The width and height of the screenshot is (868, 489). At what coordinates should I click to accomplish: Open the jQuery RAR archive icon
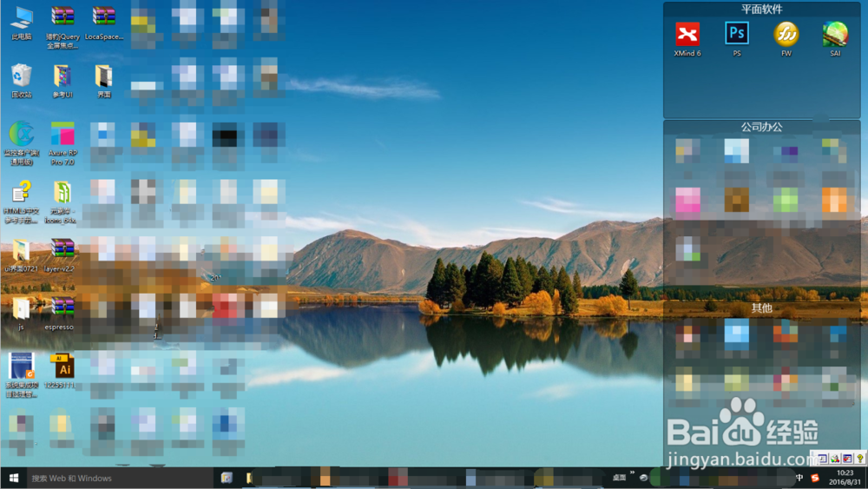coord(62,27)
